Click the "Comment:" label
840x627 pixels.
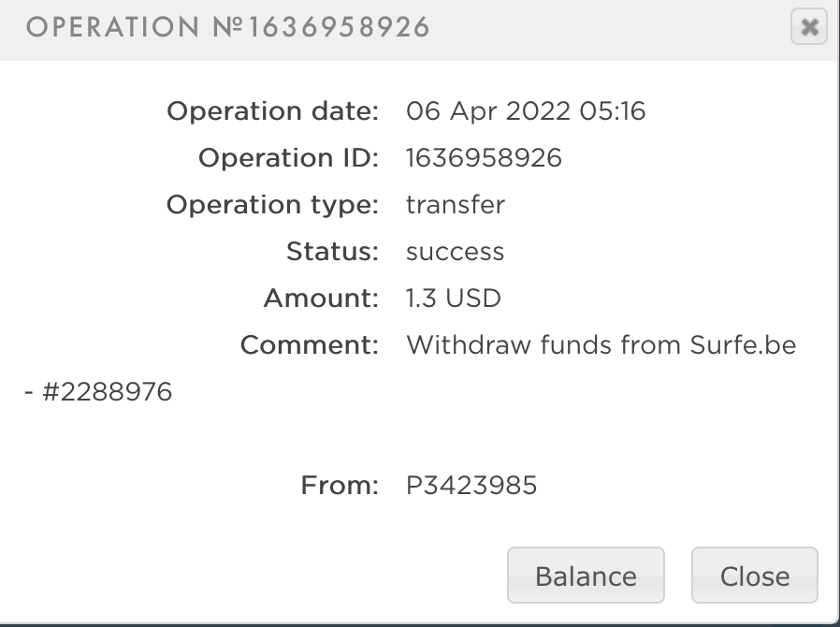pyautogui.click(x=310, y=345)
